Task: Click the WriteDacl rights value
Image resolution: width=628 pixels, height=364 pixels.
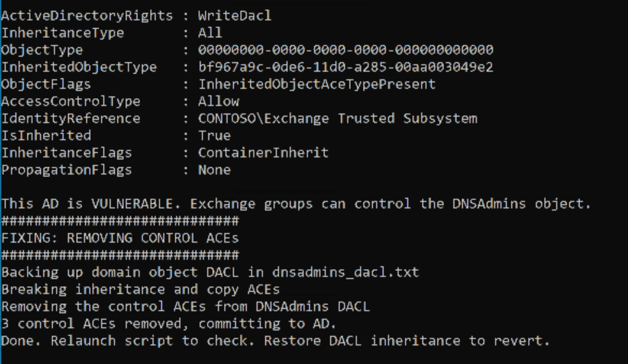Action: 234,16
